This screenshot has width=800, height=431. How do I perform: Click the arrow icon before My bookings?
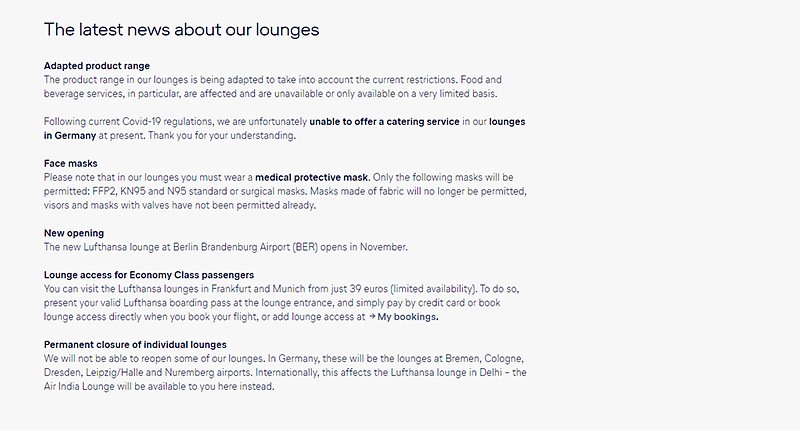370,317
